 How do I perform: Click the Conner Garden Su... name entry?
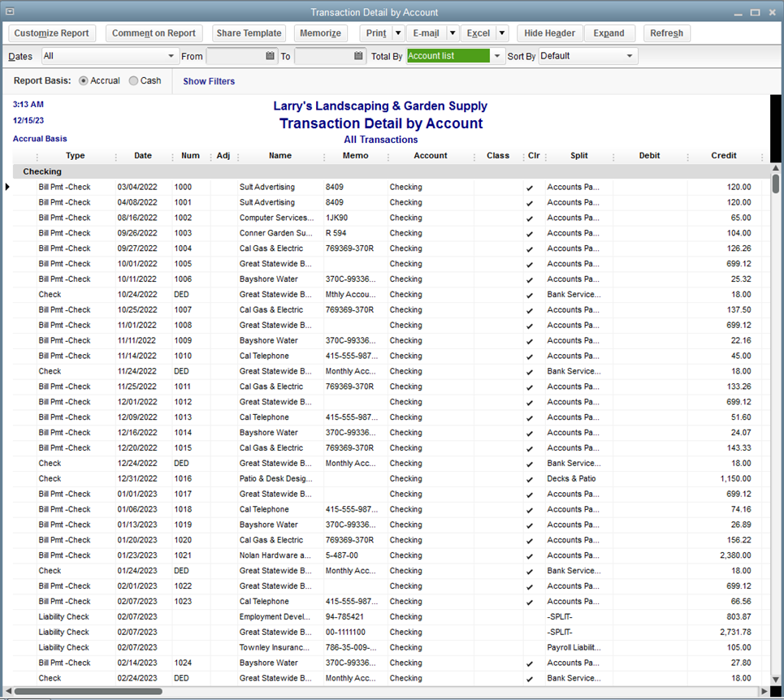[275, 233]
